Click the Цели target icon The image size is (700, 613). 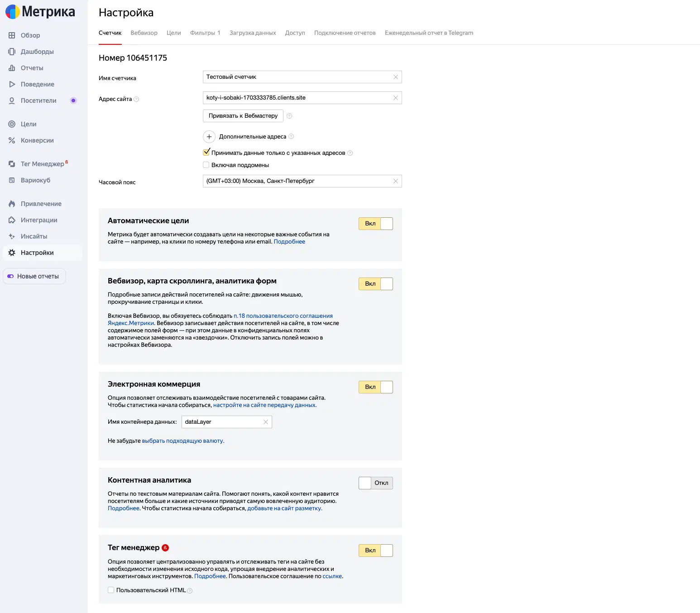pyautogui.click(x=12, y=124)
